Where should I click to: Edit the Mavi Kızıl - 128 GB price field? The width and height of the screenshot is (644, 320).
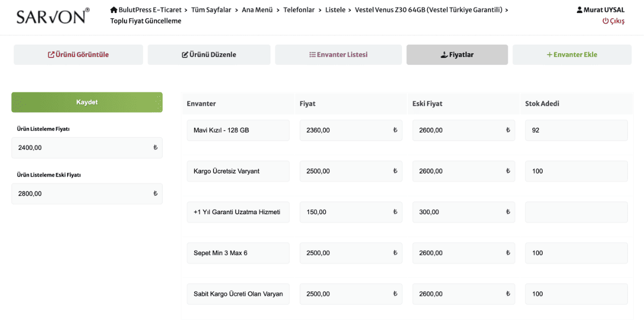click(346, 130)
